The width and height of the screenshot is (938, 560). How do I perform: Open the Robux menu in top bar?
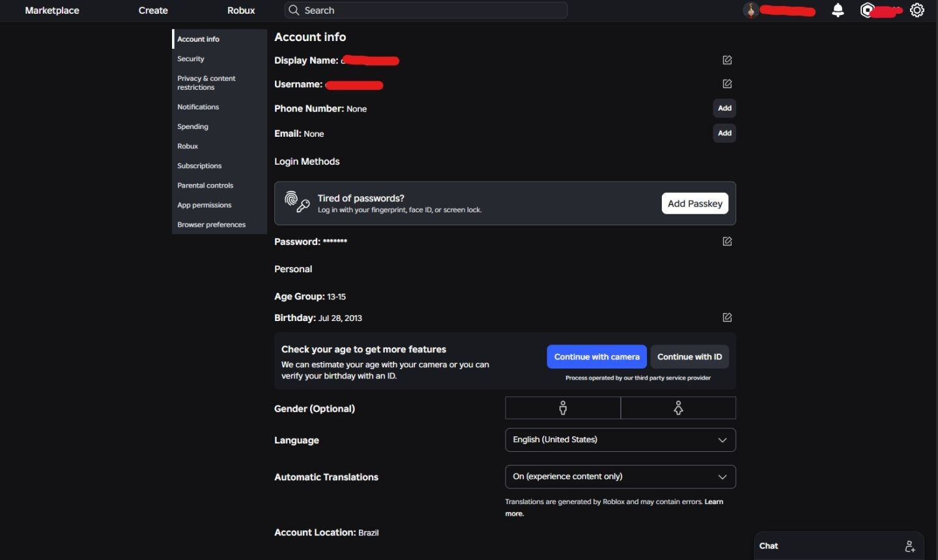tap(241, 10)
